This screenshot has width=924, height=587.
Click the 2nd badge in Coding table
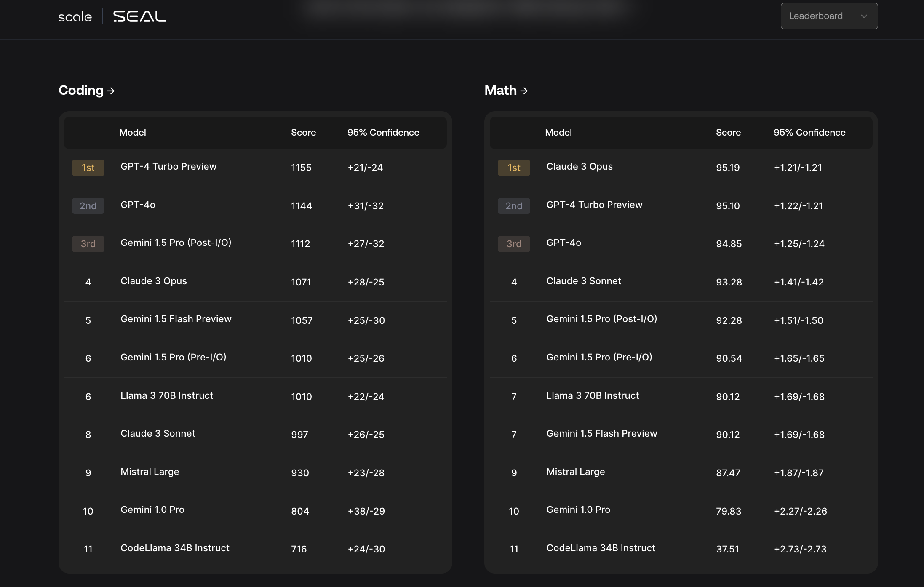[x=88, y=206]
